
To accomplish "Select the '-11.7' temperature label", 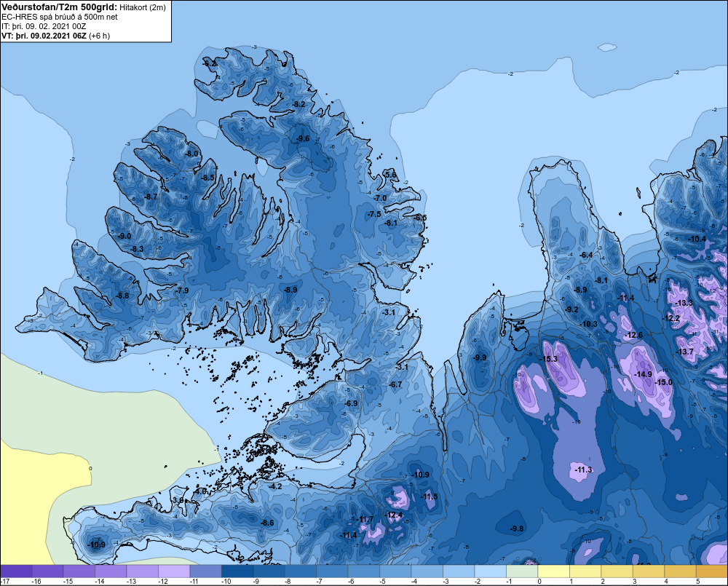I will click(x=365, y=519).
